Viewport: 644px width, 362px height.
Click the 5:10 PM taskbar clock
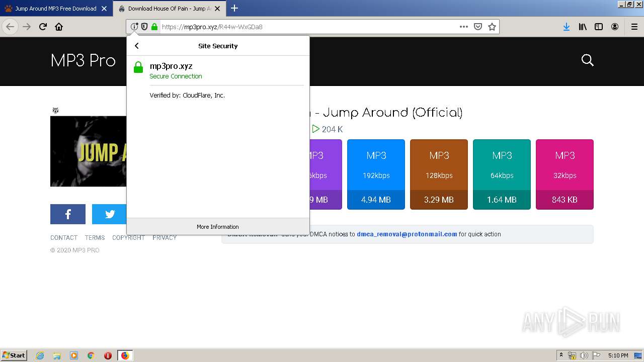[x=618, y=355]
